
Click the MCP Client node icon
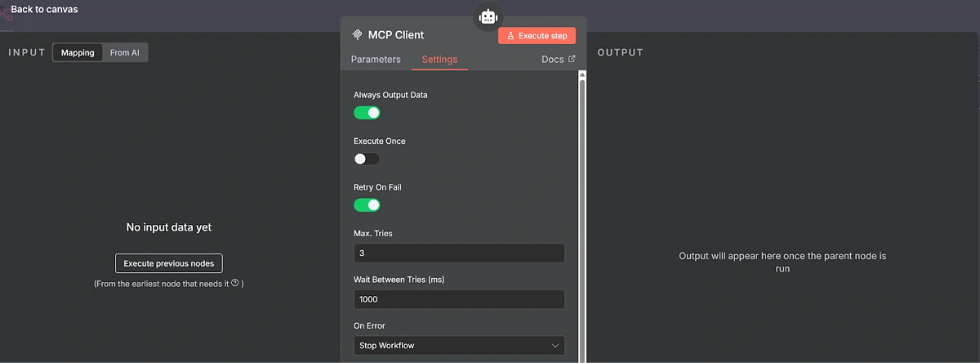tap(357, 35)
